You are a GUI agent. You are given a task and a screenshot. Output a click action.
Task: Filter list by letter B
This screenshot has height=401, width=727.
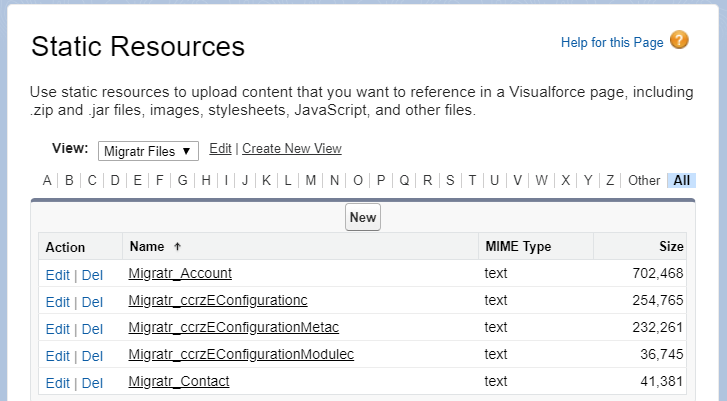point(69,180)
